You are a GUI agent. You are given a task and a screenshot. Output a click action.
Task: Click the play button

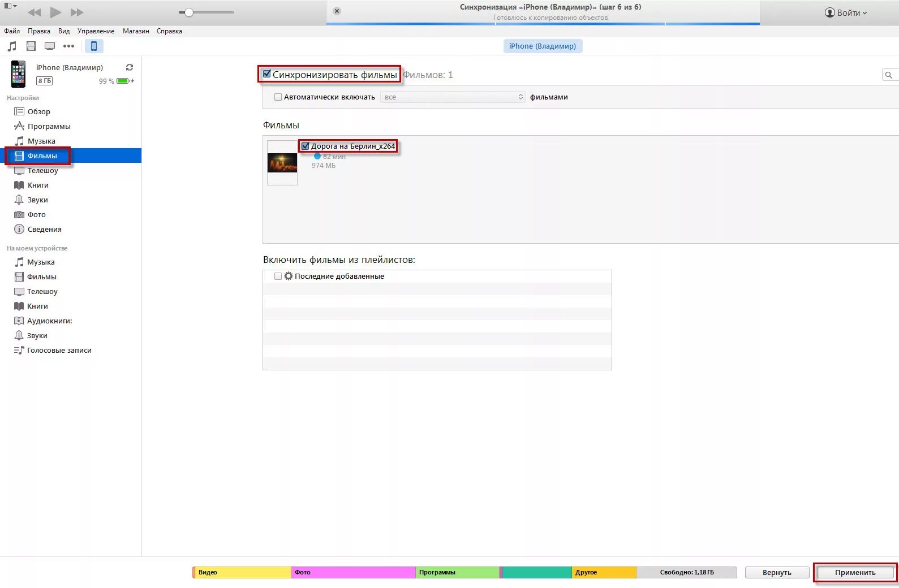(x=55, y=12)
